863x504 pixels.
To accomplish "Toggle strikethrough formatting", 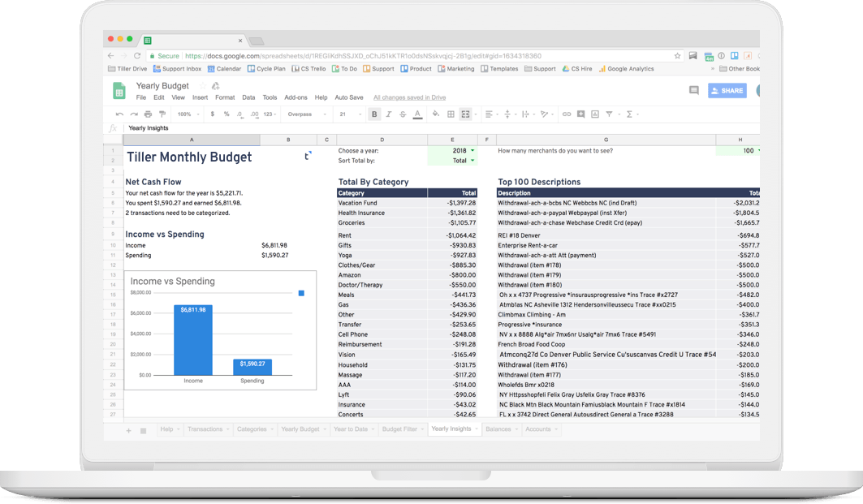I will pos(403,114).
